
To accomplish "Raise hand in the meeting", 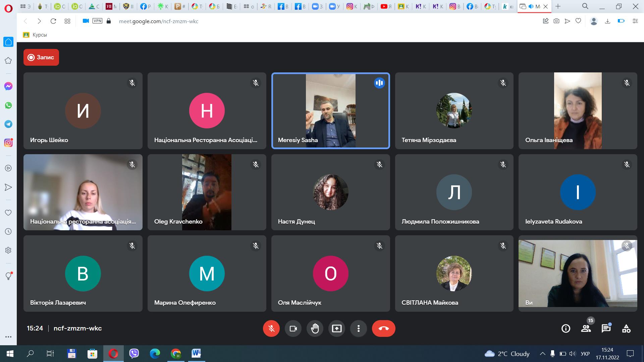I will (315, 328).
